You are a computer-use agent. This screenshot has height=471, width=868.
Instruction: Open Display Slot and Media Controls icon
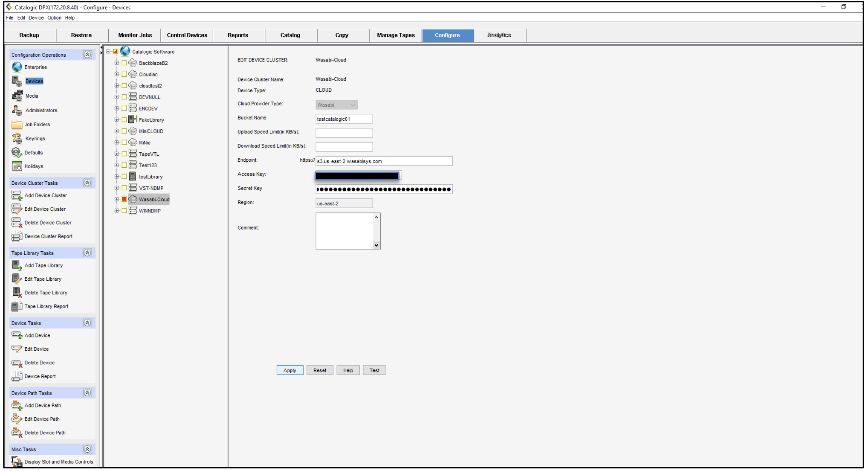click(x=17, y=462)
